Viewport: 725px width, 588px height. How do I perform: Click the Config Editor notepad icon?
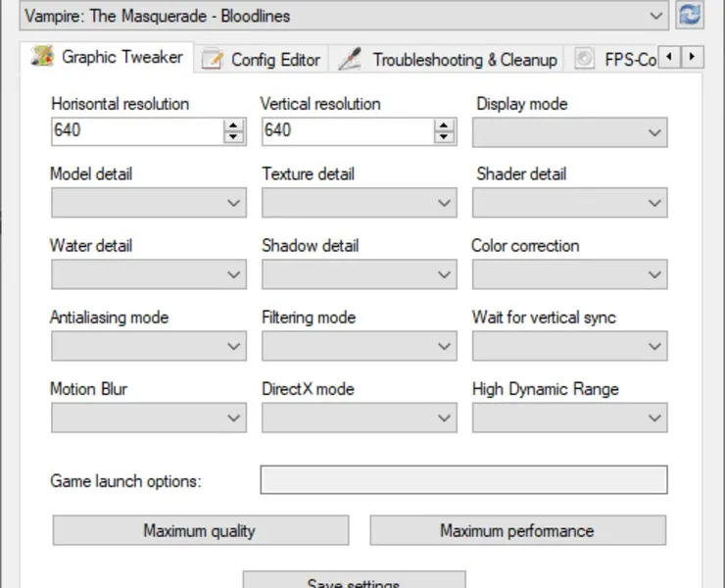coord(213,59)
